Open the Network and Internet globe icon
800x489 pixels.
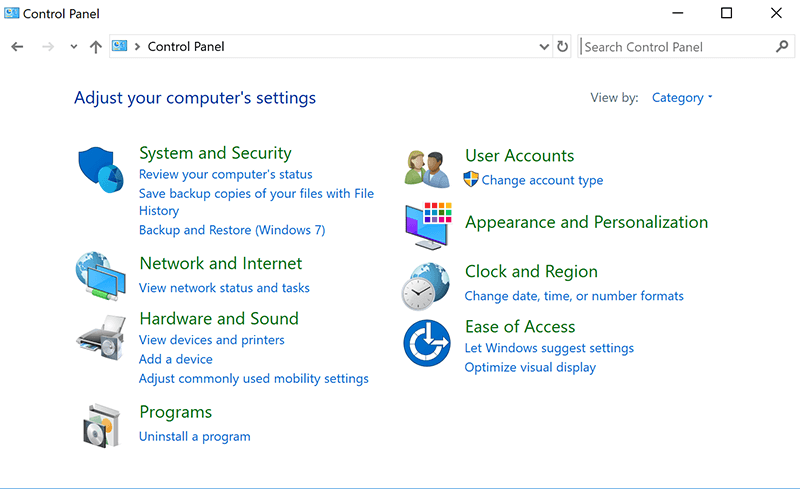(x=101, y=275)
